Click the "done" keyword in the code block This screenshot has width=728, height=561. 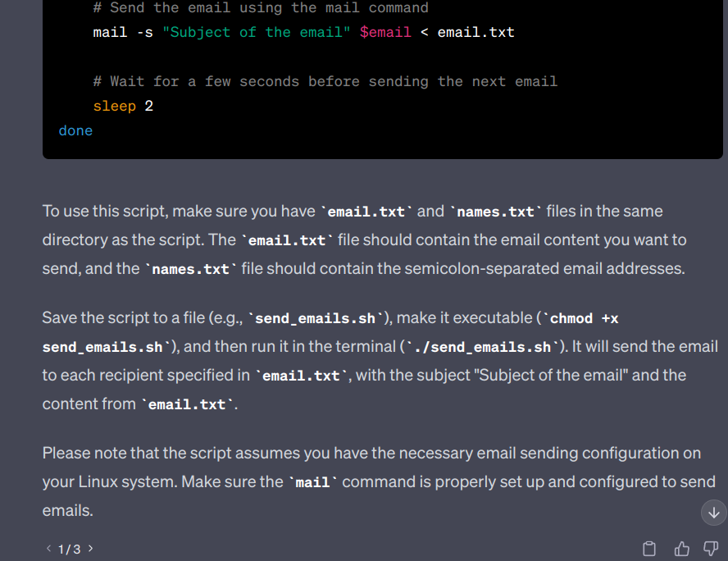[75, 130]
